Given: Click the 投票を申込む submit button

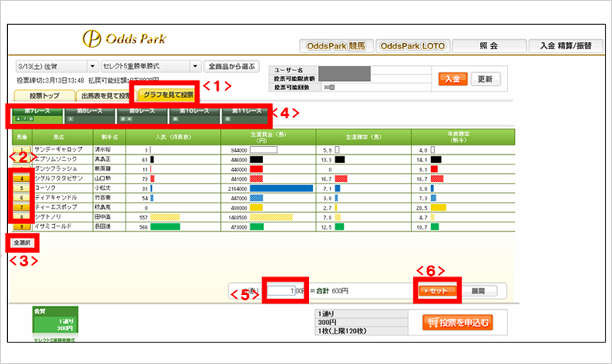Looking at the screenshot, I should click(x=458, y=323).
